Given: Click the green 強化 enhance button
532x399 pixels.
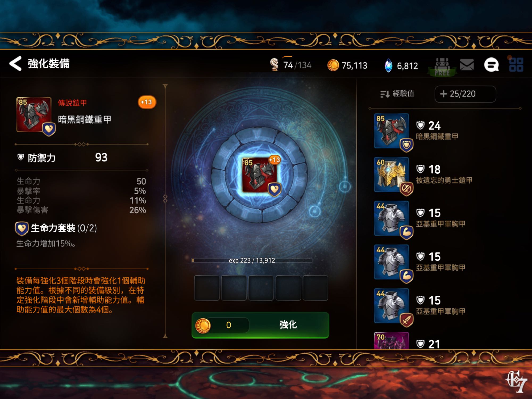Looking at the screenshot, I should tap(260, 325).
